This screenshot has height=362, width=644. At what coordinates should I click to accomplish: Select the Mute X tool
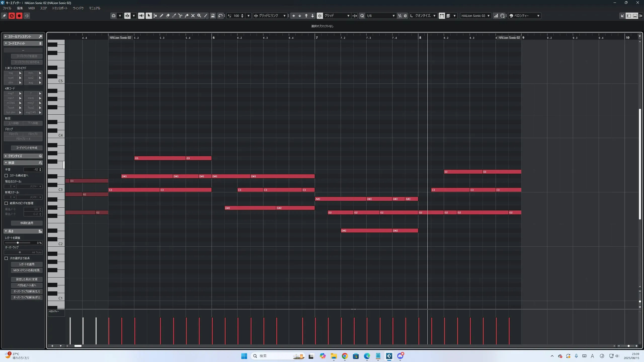(x=193, y=16)
